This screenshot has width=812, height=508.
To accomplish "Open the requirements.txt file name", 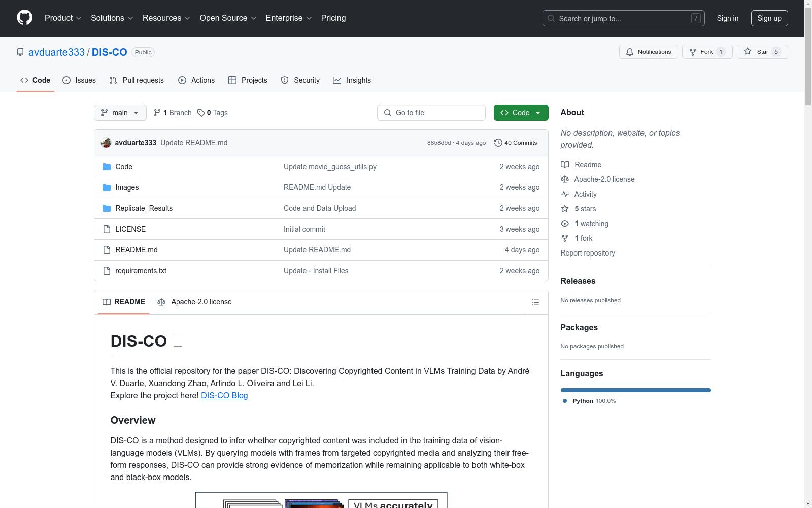I will tap(141, 271).
